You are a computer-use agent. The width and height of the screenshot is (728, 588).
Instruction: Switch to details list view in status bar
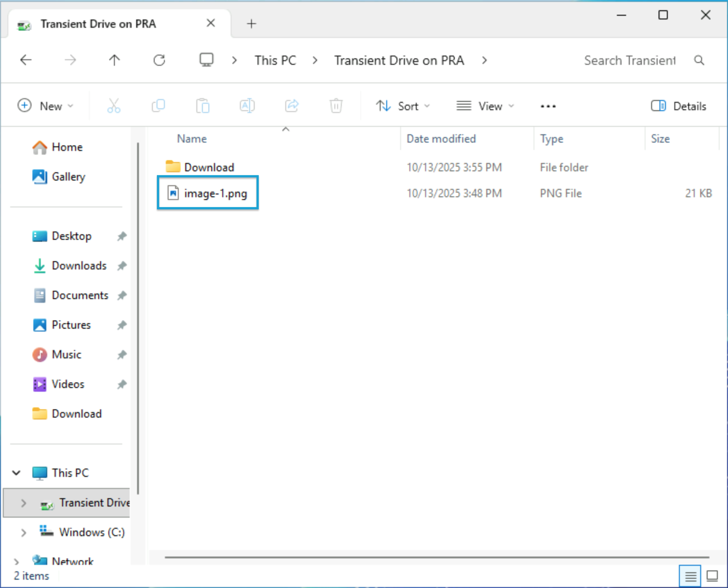click(690, 576)
